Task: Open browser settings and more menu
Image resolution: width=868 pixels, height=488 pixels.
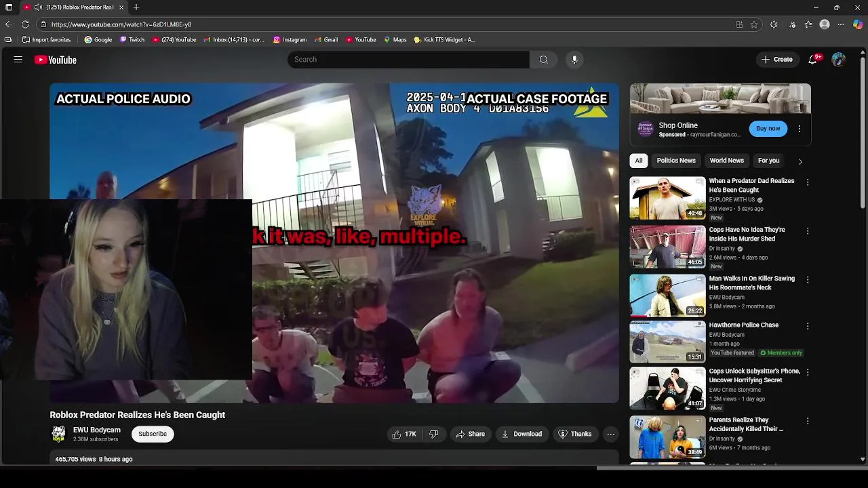Action: click(841, 24)
